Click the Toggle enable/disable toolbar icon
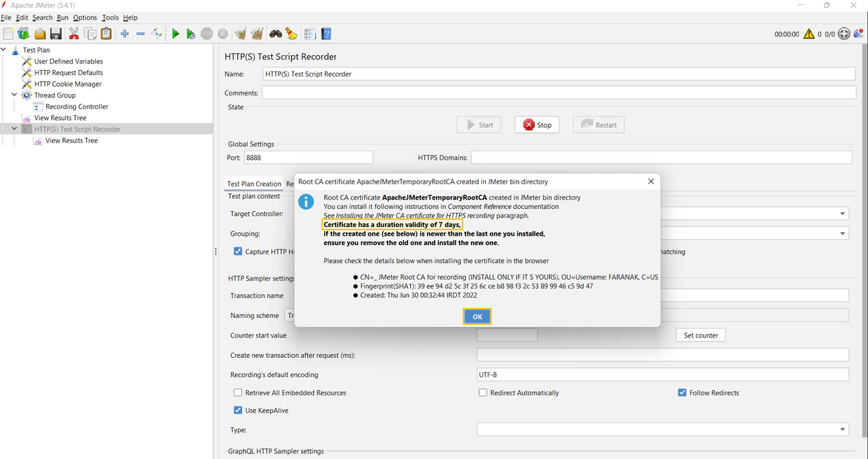This screenshot has width=868, height=459. pos(156,33)
